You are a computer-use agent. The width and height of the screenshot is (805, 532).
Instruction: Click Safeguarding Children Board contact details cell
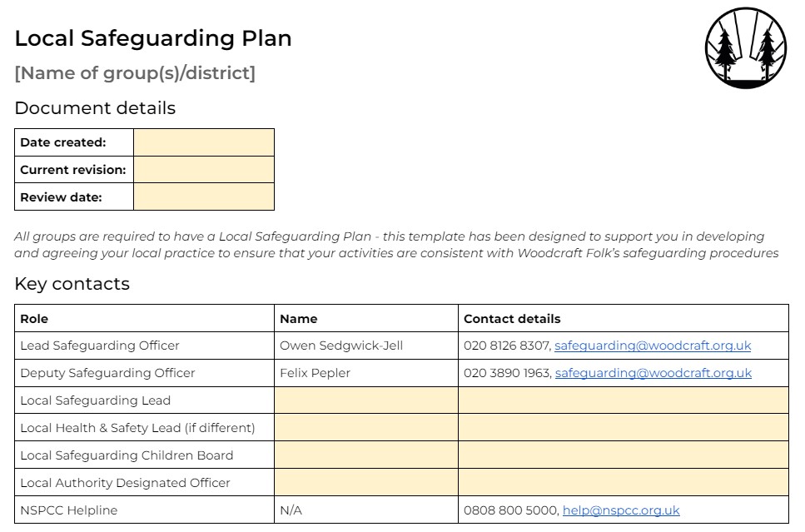(x=623, y=455)
